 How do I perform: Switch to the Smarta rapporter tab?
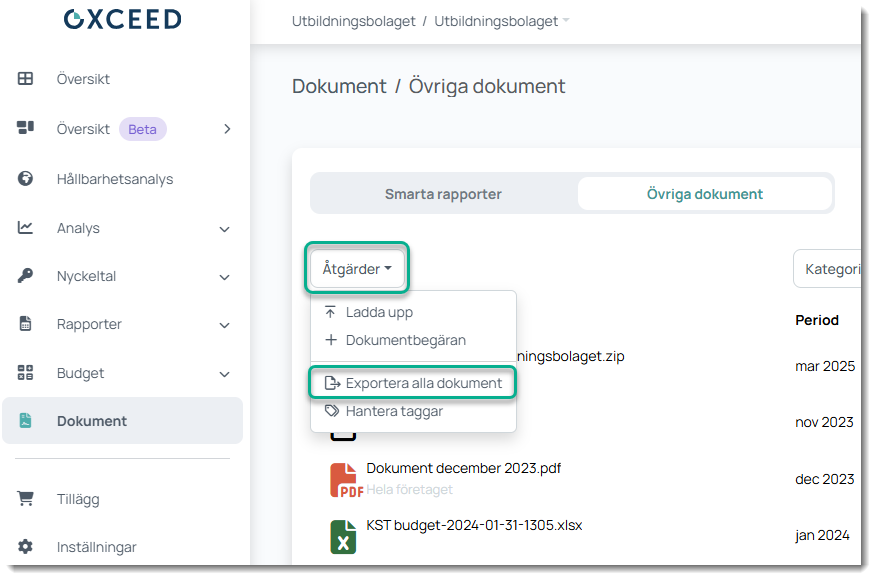[x=443, y=194]
